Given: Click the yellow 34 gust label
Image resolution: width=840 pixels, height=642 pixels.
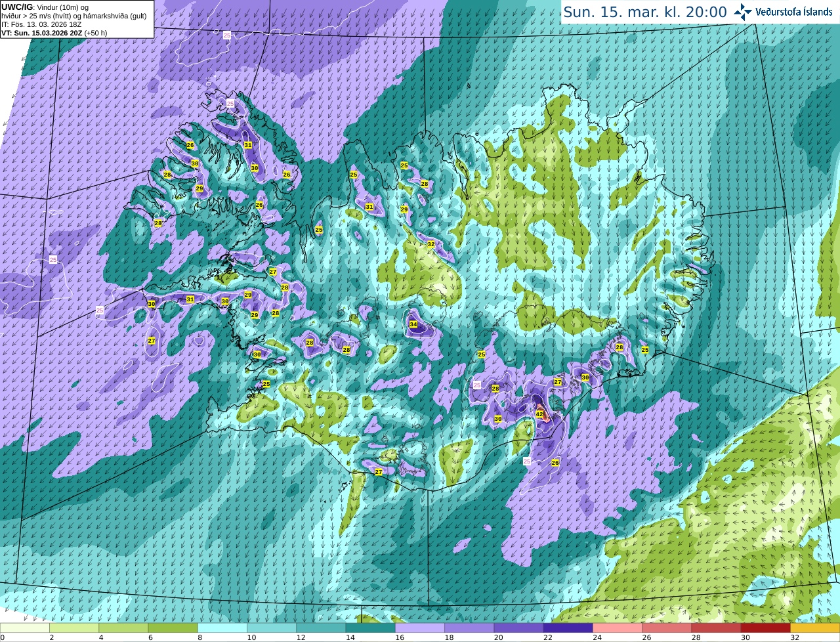Looking at the screenshot, I should (x=413, y=324).
